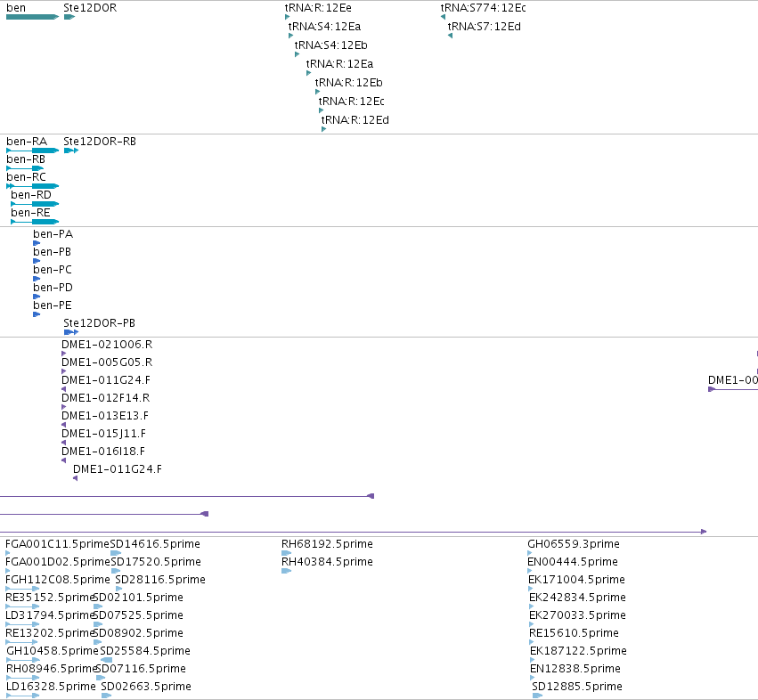This screenshot has width=758, height=700.
Task: Click the GH06559.3prime EST label
Action: click(574, 544)
